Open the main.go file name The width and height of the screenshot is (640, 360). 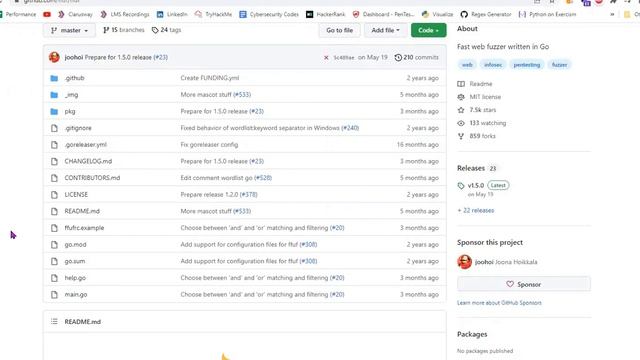[76, 294]
